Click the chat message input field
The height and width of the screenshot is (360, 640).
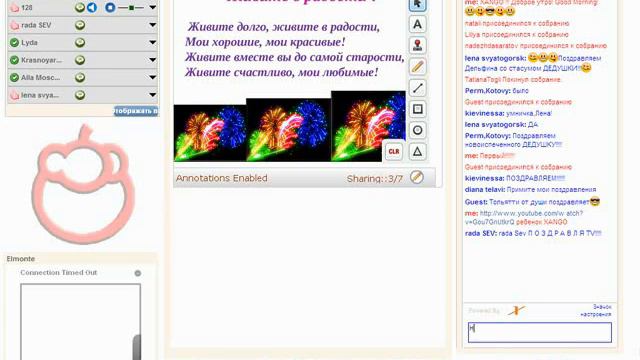[540, 332]
